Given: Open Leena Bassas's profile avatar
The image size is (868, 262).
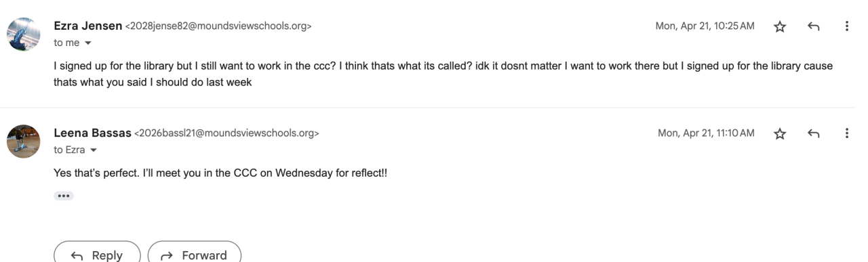Looking at the screenshot, I should pyautogui.click(x=24, y=141).
